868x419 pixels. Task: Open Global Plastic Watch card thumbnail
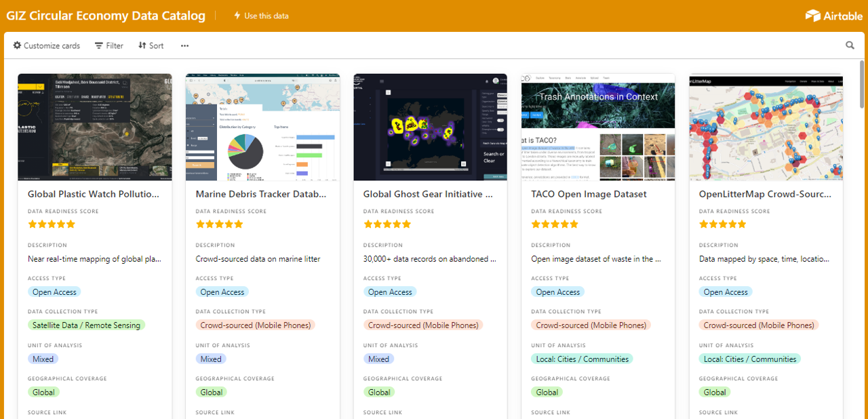[94, 127]
